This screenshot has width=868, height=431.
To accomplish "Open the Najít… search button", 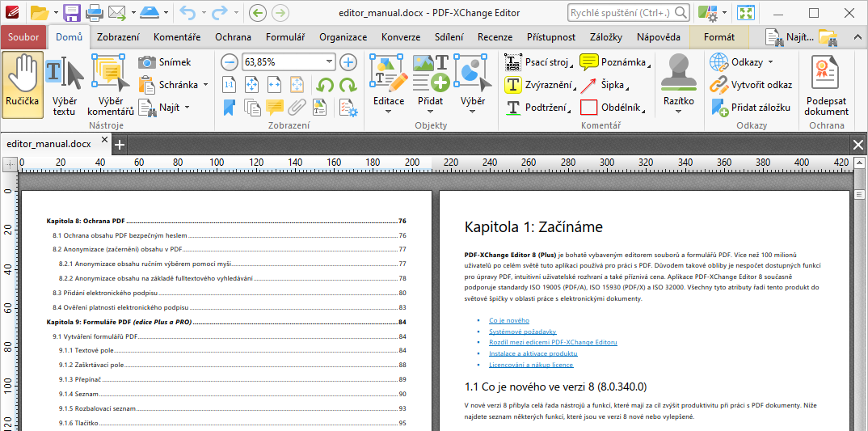I will click(789, 38).
